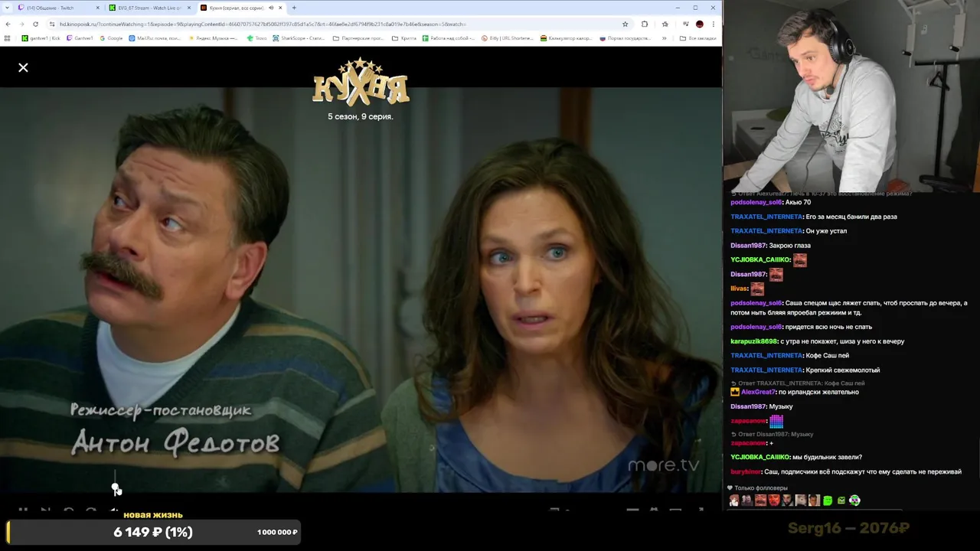This screenshot has height=551, width=980.
Task: Open the Портал государственных услуг bookmark
Action: (x=626, y=37)
